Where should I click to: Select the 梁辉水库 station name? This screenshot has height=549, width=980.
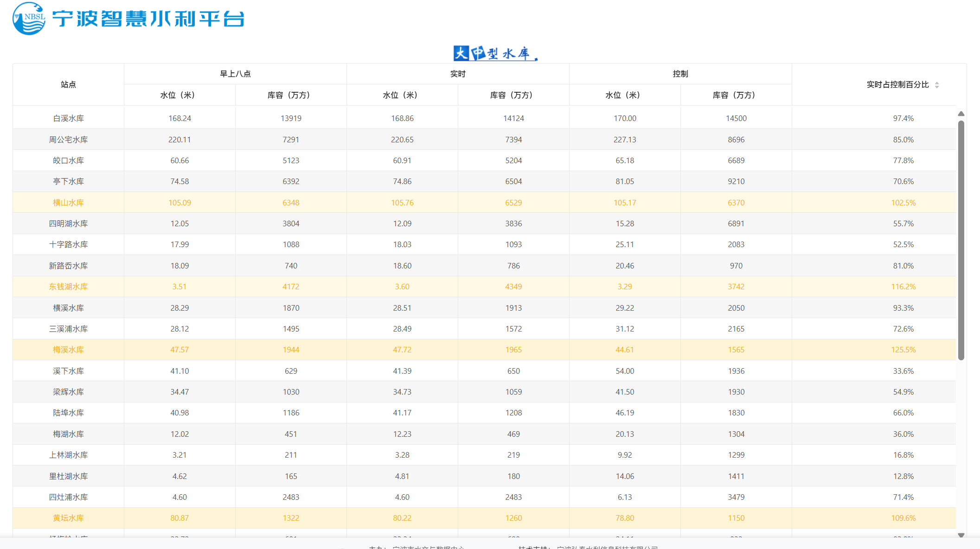coord(68,392)
